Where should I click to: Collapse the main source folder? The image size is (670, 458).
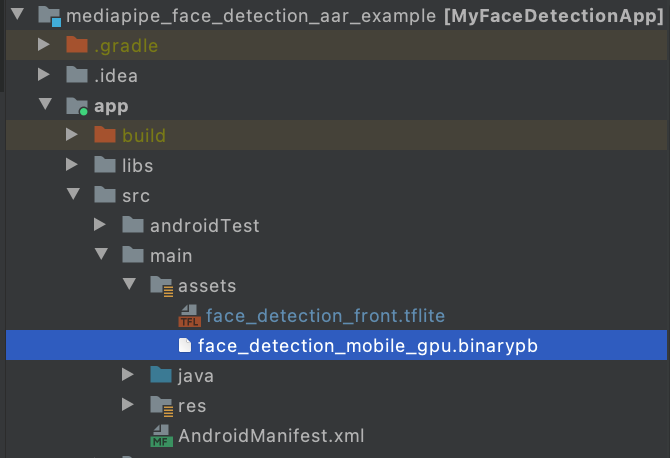coord(99,256)
